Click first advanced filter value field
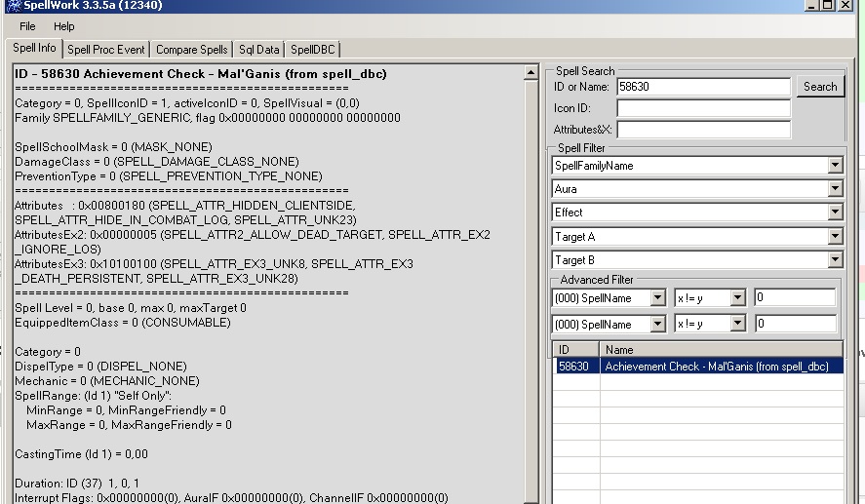 [x=795, y=297]
